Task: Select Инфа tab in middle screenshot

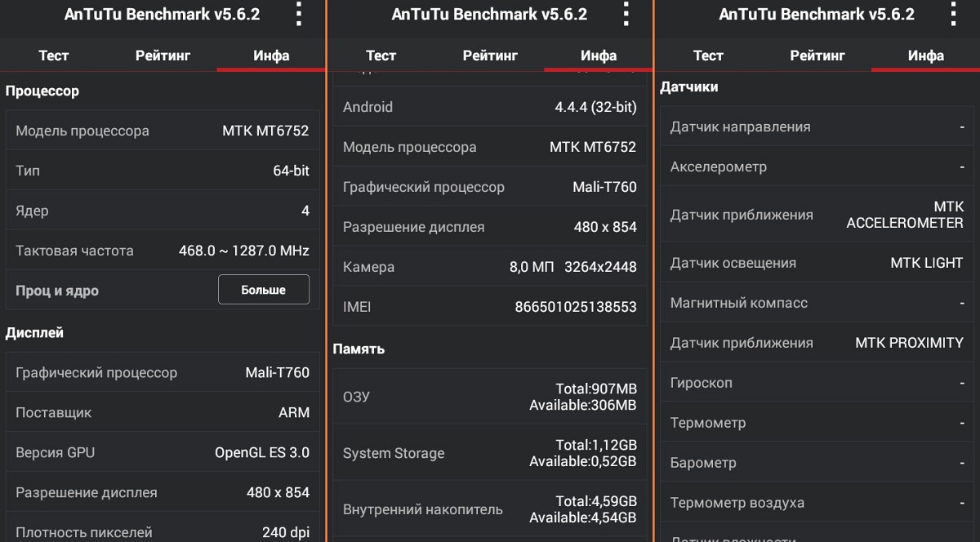Action: click(x=599, y=56)
